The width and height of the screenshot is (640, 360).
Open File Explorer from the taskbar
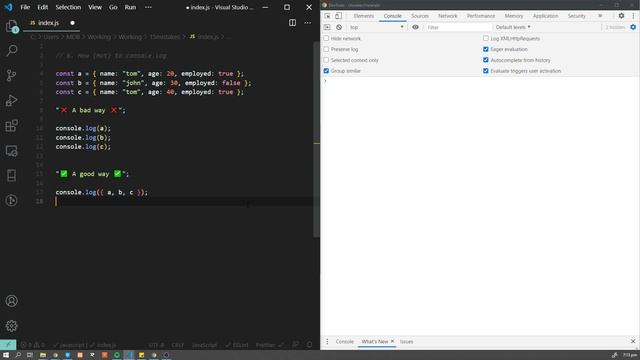pos(42,355)
